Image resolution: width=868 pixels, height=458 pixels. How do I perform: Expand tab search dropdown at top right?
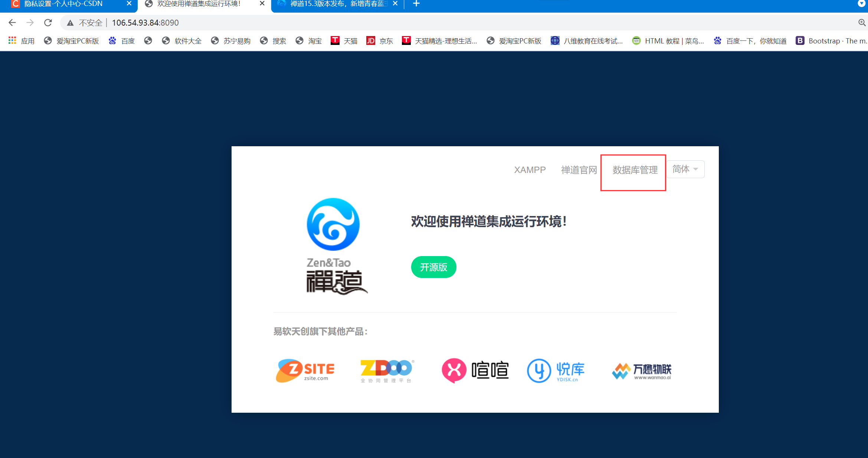tap(861, 4)
